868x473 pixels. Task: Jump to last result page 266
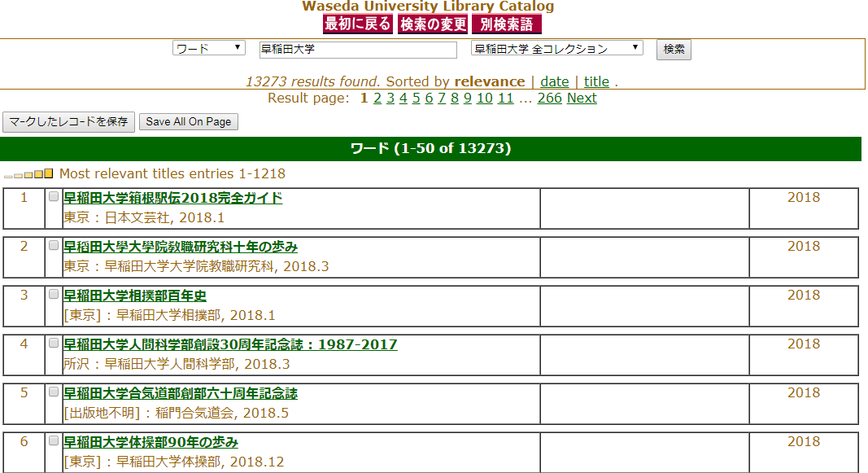(x=550, y=98)
